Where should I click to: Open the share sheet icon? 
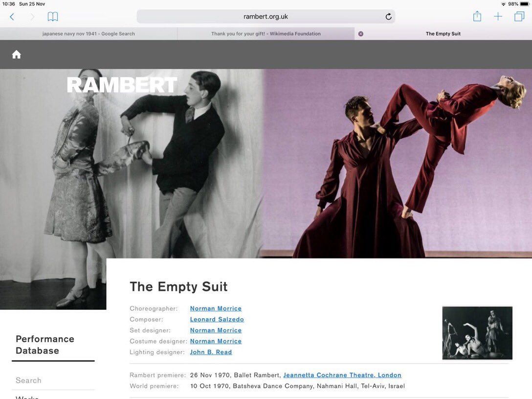click(x=477, y=16)
